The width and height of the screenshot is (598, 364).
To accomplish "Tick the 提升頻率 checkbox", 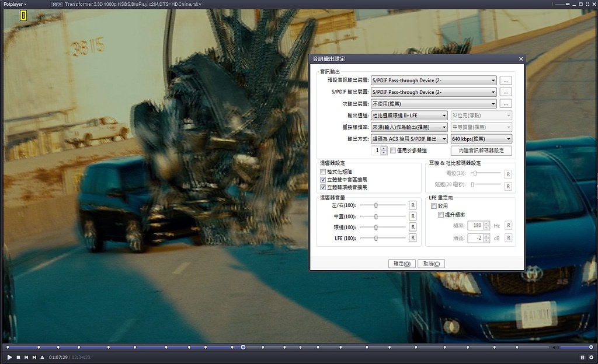I will 441,215.
